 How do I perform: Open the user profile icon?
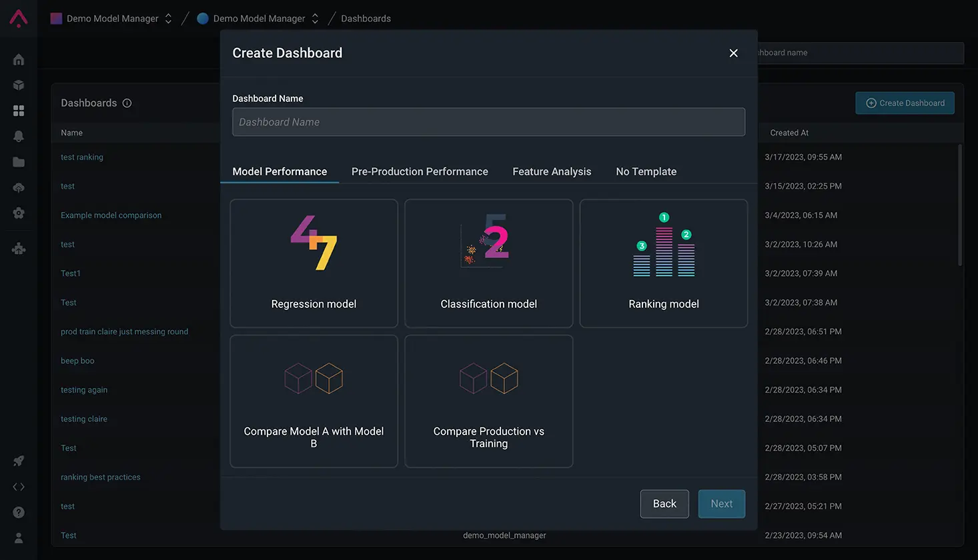[x=19, y=537]
